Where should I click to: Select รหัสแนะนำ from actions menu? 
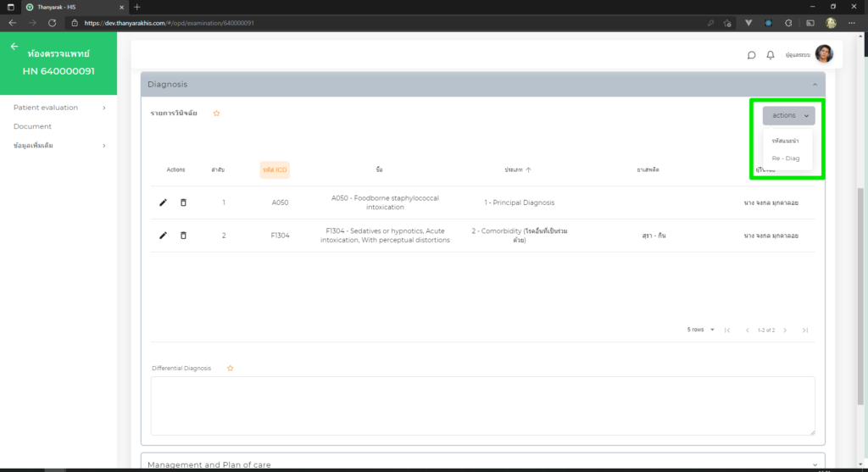coord(786,141)
